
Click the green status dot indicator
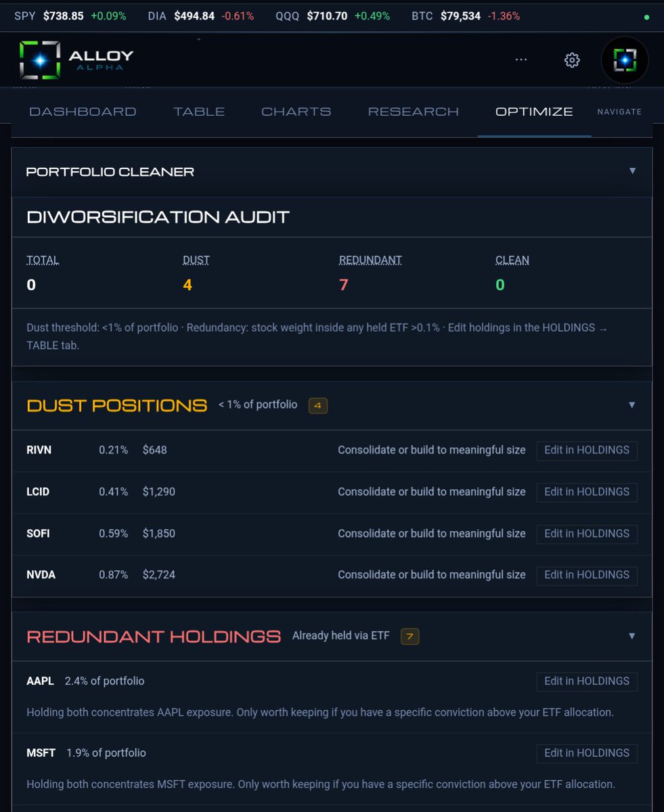(646, 16)
